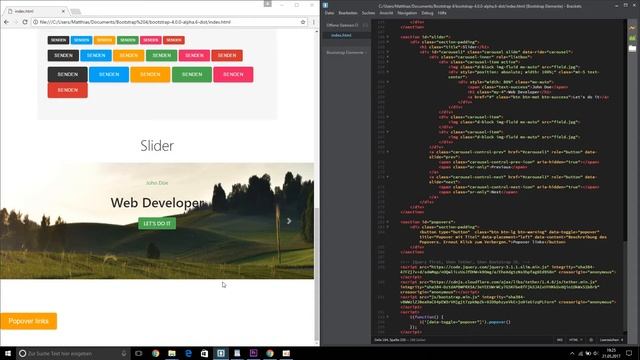Switch to Brackets via its taskbar icon

tap(221, 353)
